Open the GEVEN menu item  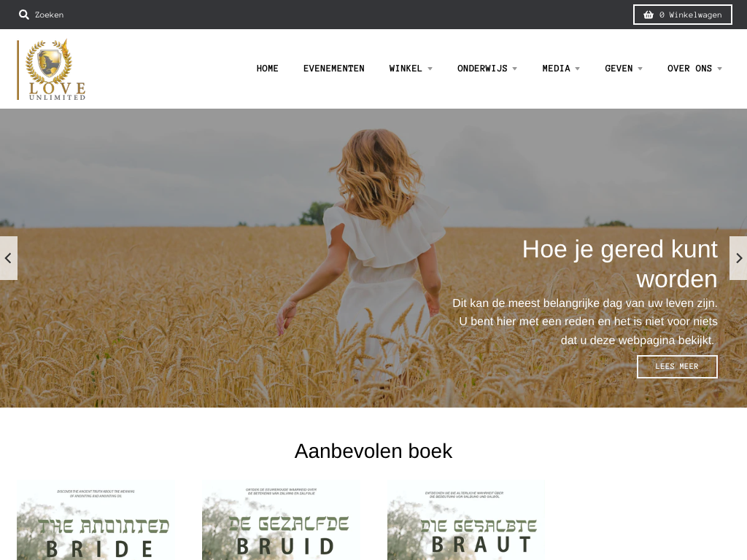point(619,69)
